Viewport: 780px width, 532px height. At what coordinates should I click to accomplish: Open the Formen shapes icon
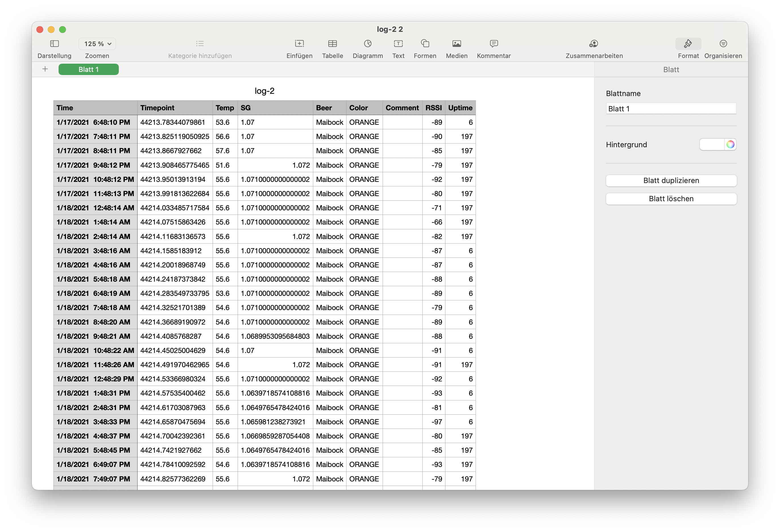(425, 44)
